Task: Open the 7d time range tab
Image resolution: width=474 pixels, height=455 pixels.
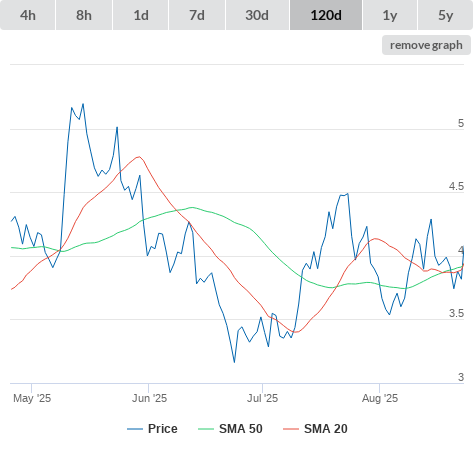Action: pos(197,15)
